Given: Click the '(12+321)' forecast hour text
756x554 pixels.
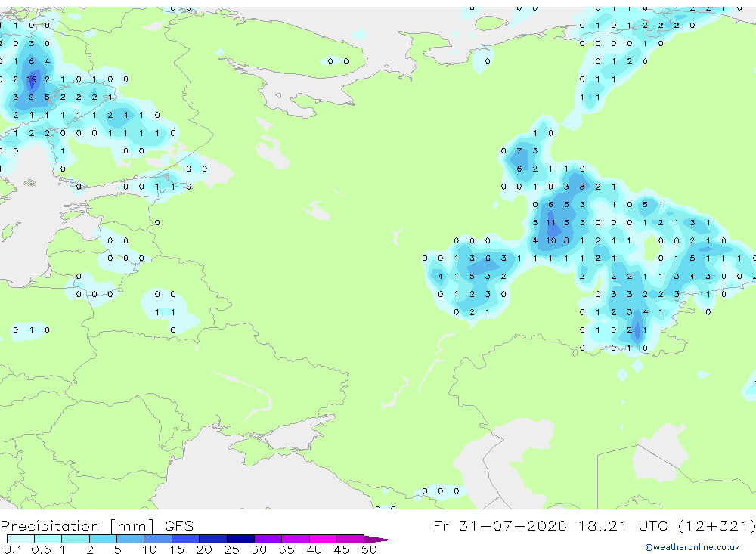Looking at the screenshot, I should click(x=717, y=525).
